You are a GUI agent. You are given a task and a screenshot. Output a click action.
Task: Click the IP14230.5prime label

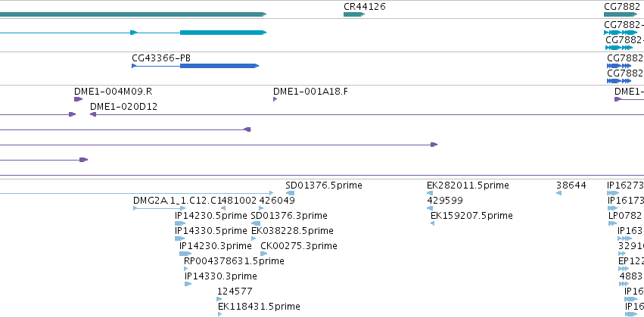click(x=210, y=216)
